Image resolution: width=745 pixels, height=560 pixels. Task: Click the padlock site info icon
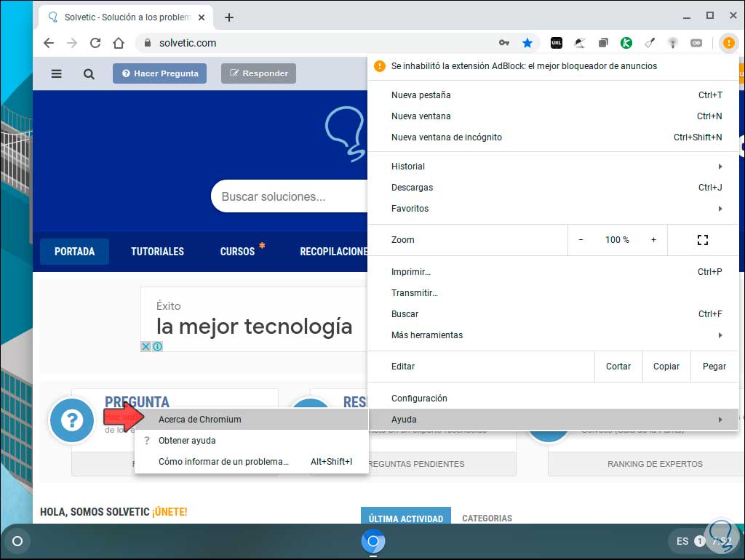pos(148,43)
